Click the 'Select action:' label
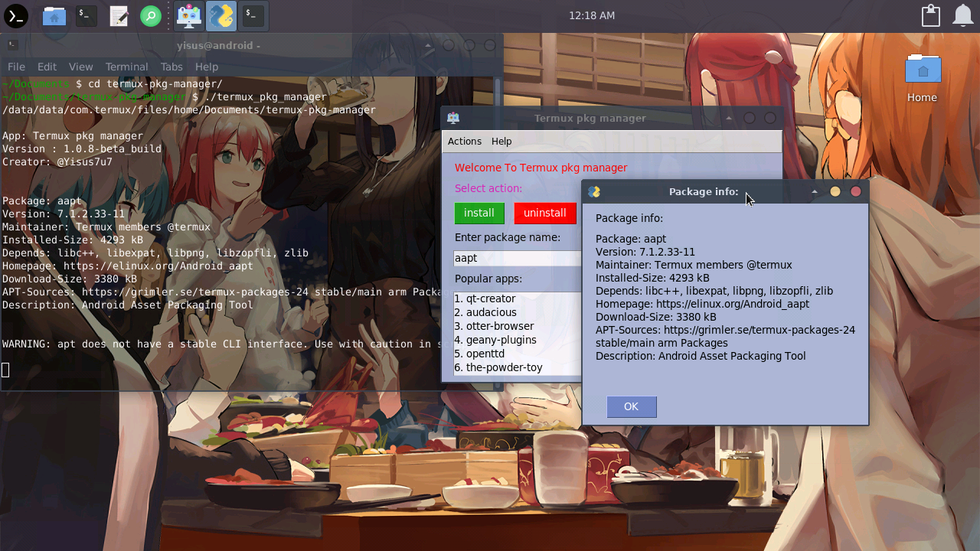980x551 pixels. pos(488,188)
